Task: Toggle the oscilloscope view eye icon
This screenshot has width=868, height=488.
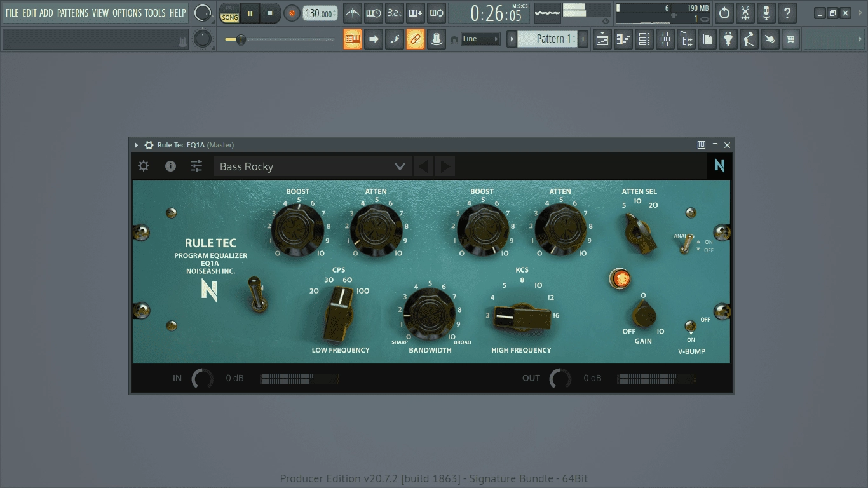Action: click(x=606, y=21)
